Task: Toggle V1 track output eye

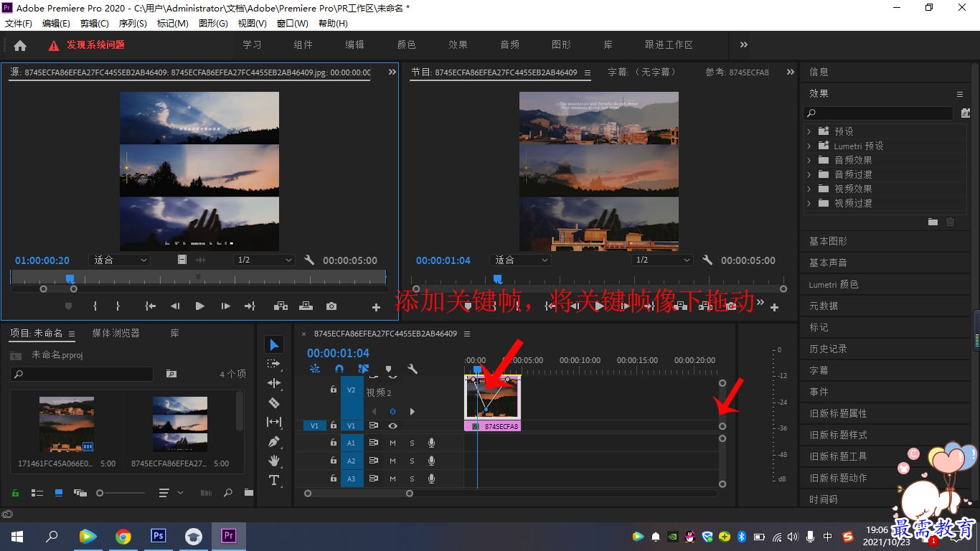Action: pyautogui.click(x=392, y=425)
